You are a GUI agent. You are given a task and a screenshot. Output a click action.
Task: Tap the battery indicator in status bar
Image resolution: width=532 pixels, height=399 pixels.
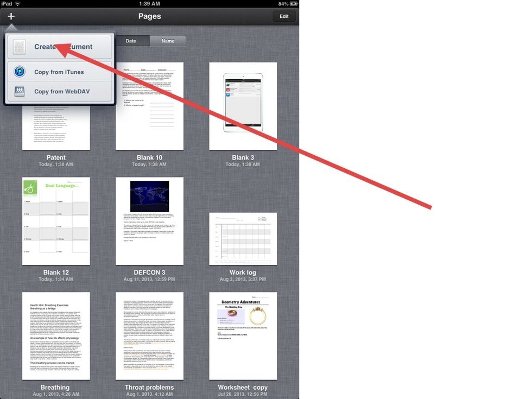click(x=294, y=3)
